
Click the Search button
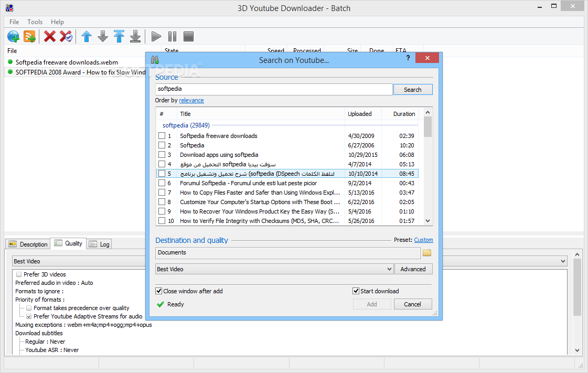(x=412, y=90)
